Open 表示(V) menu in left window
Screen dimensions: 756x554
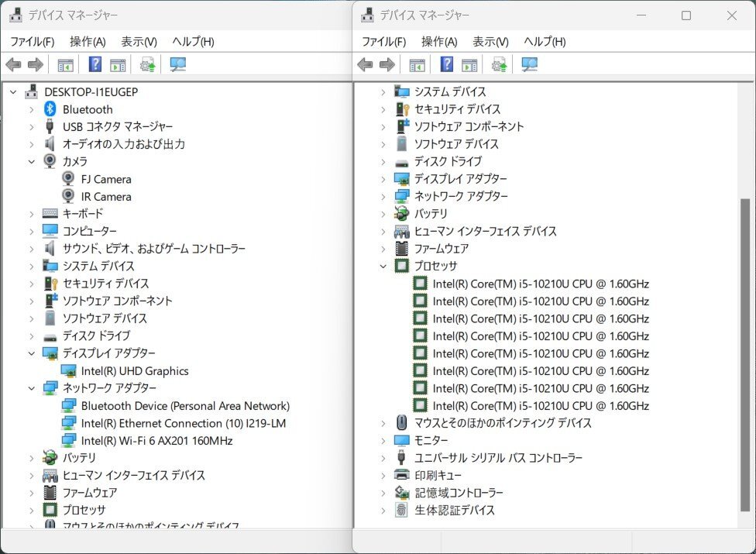pos(139,42)
